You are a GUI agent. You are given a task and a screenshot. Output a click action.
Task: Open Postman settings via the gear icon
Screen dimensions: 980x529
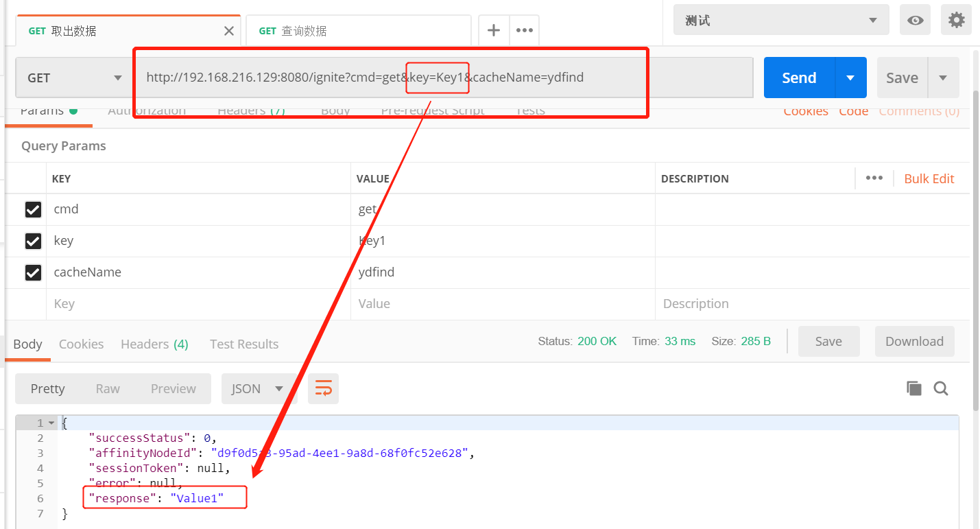pos(956,19)
